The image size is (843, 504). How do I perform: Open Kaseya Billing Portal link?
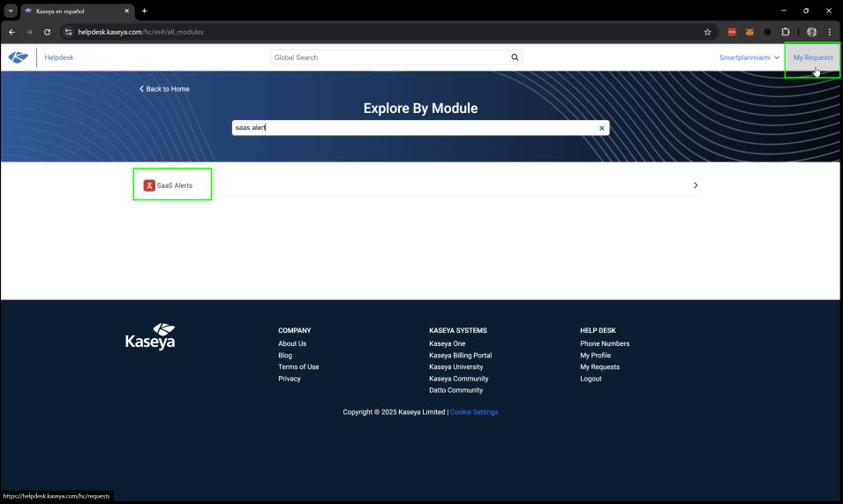pos(460,356)
